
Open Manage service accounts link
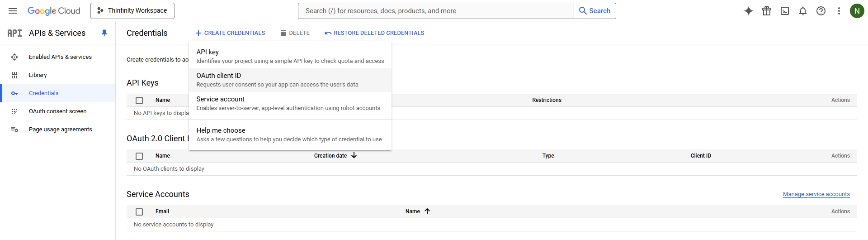click(x=816, y=194)
